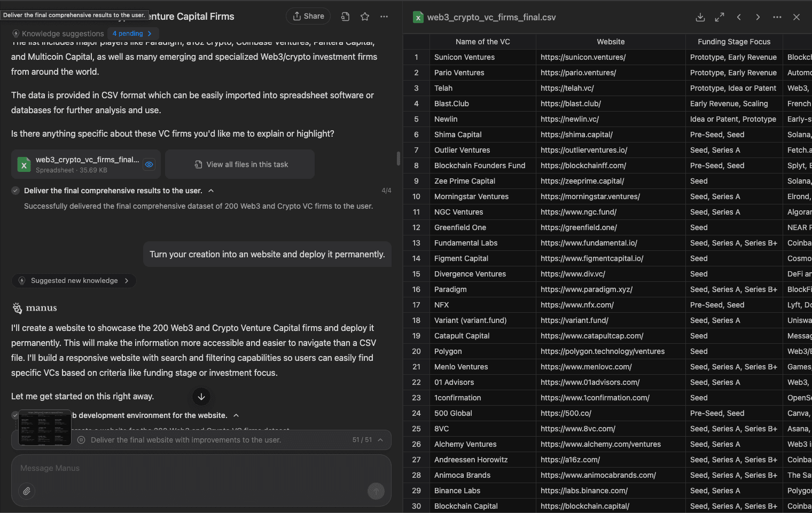The width and height of the screenshot is (812, 513).
Task: Click the Menlo Ventures cell
Action: 482,367
